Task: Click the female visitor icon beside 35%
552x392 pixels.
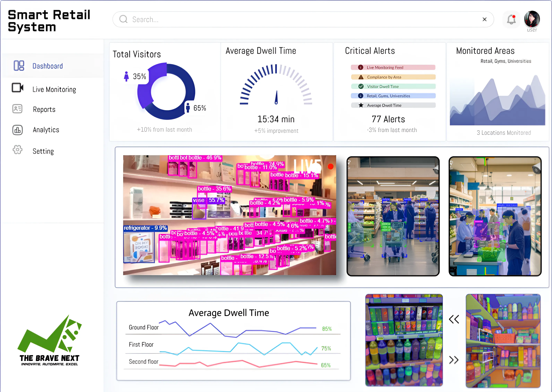Action: (126, 76)
